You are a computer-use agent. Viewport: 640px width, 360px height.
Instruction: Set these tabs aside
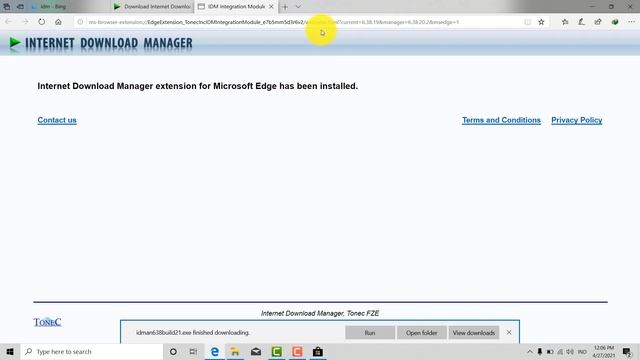[x=20, y=7]
